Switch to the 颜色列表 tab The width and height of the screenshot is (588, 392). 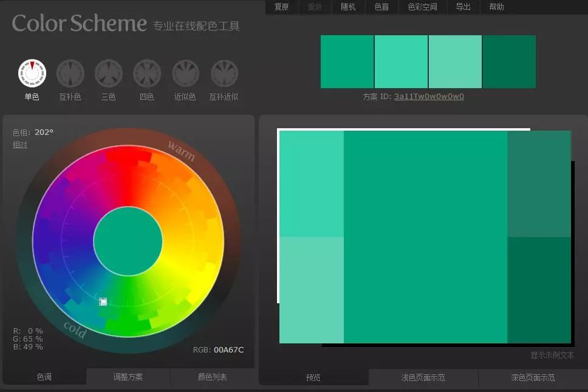(x=212, y=377)
